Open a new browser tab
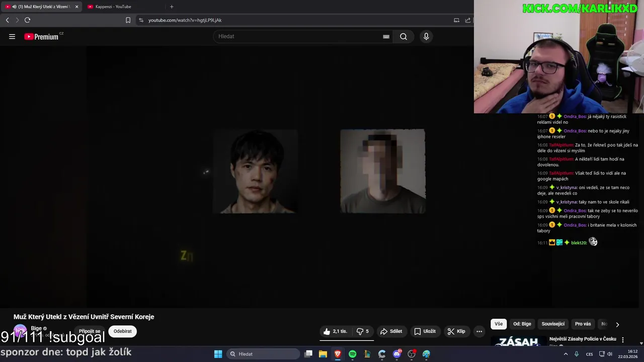 coord(172,7)
